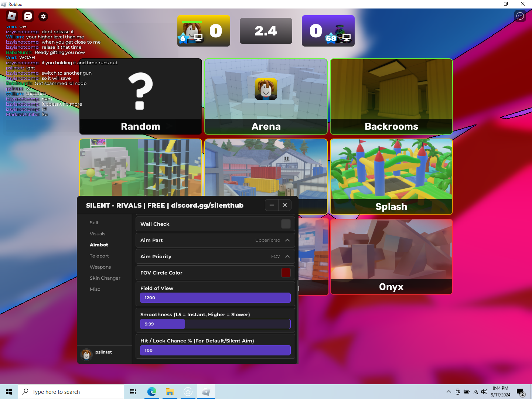Image resolution: width=532 pixels, height=399 pixels.
Task: Click player avatar on Arena map card
Action: click(x=266, y=89)
